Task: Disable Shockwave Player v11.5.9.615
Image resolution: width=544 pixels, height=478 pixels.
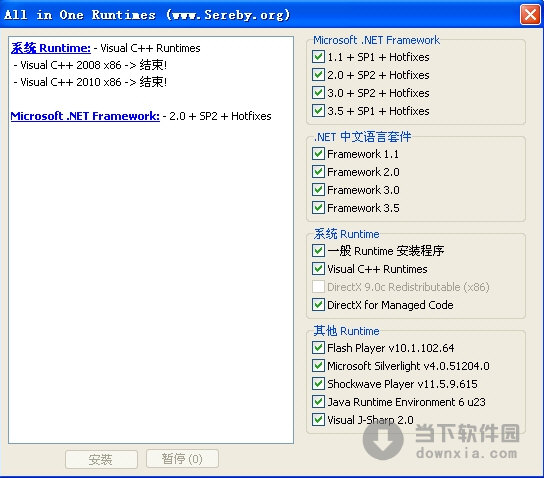Action: point(318,384)
